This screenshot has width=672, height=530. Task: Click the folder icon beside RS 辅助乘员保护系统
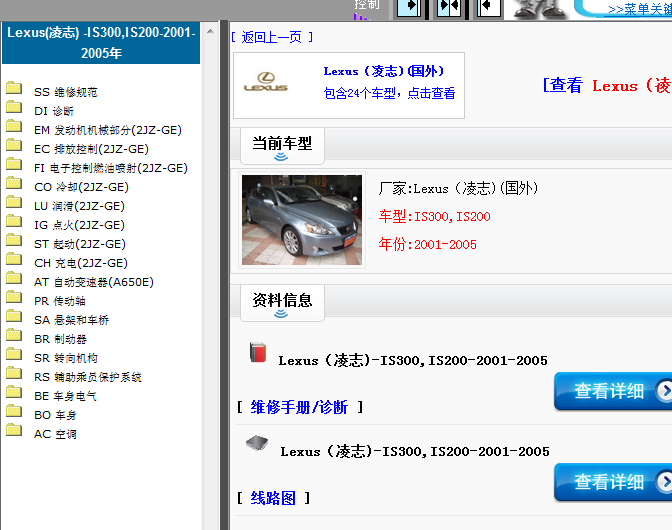coord(14,373)
